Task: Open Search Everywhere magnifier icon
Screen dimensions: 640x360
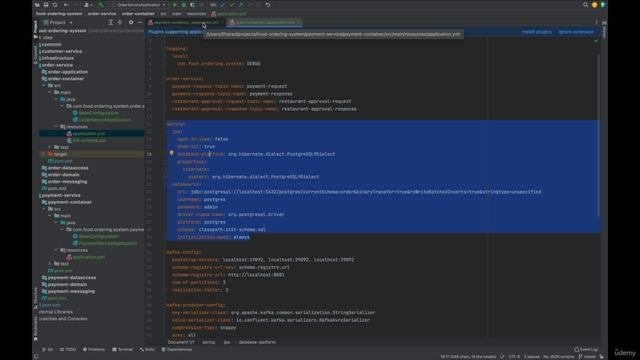Action: (x=585, y=5)
